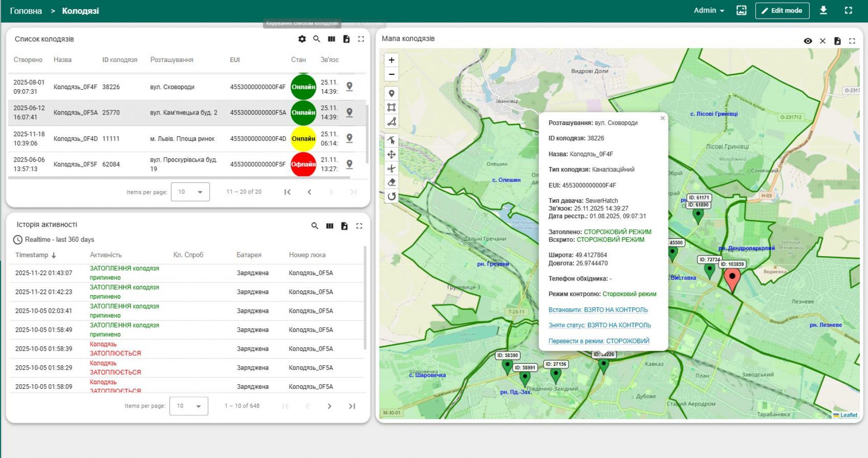868x458 pixels.
Task: Open search in the Список колодязів panel
Action: pyautogui.click(x=316, y=39)
